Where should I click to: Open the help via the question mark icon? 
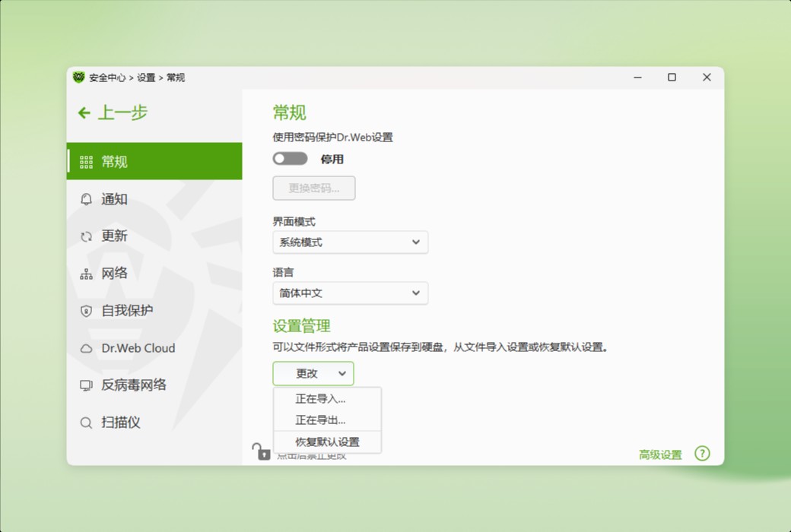(x=702, y=453)
